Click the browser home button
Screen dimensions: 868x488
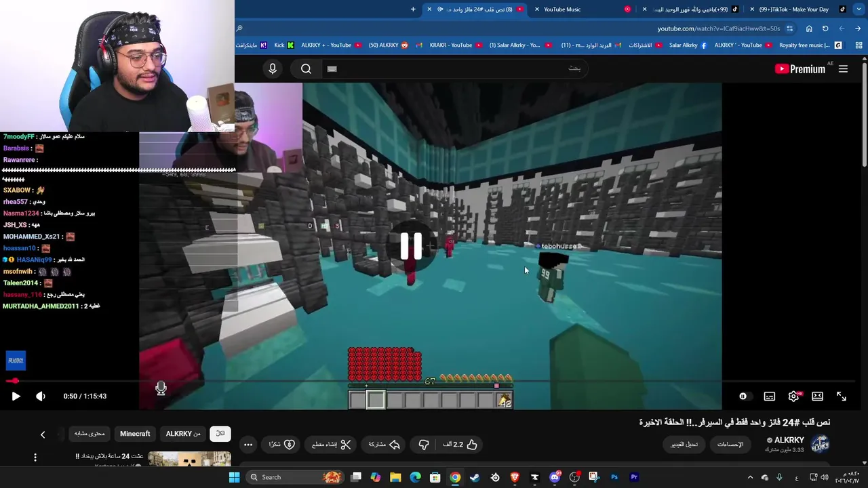(809, 28)
